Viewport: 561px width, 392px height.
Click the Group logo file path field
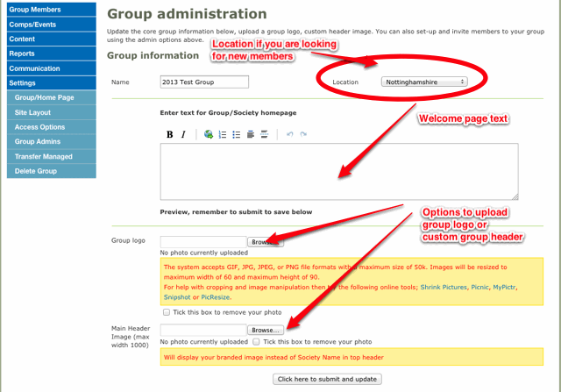pos(203,242)
